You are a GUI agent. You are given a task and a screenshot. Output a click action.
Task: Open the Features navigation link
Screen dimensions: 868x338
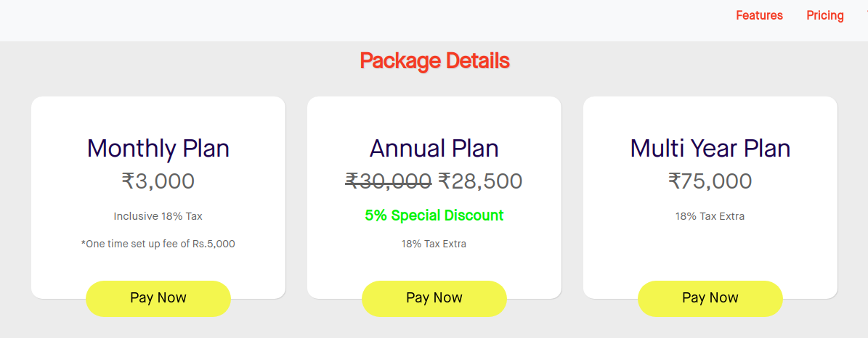(759, 15)
